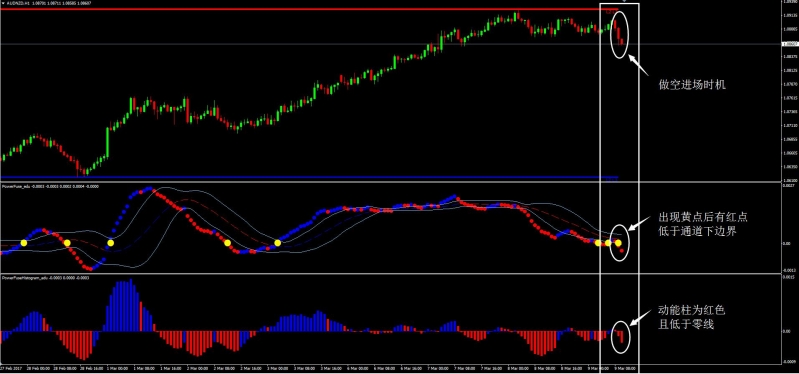
Task: Click the 0.0015 value on histogram scale
Action: tap(788, 278)
